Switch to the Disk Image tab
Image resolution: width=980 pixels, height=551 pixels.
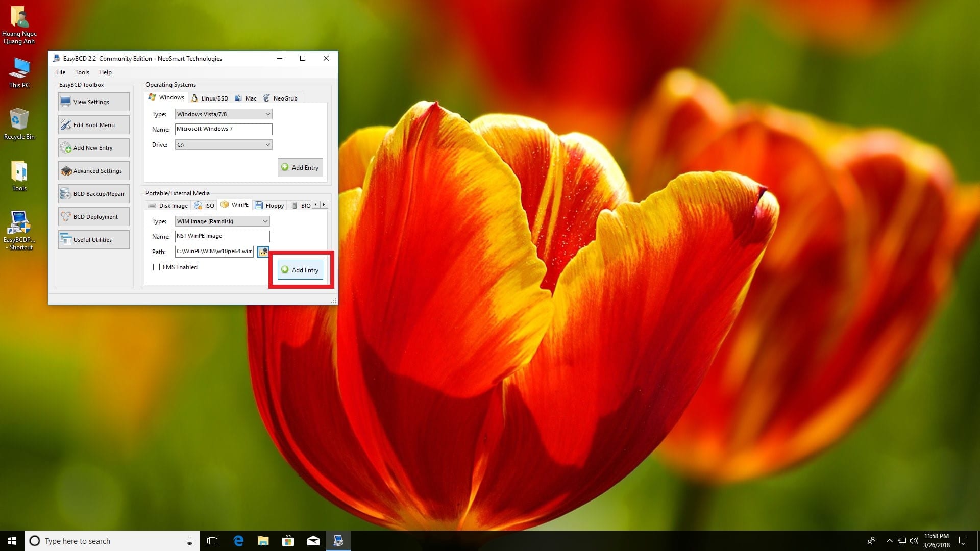point(168,206)
